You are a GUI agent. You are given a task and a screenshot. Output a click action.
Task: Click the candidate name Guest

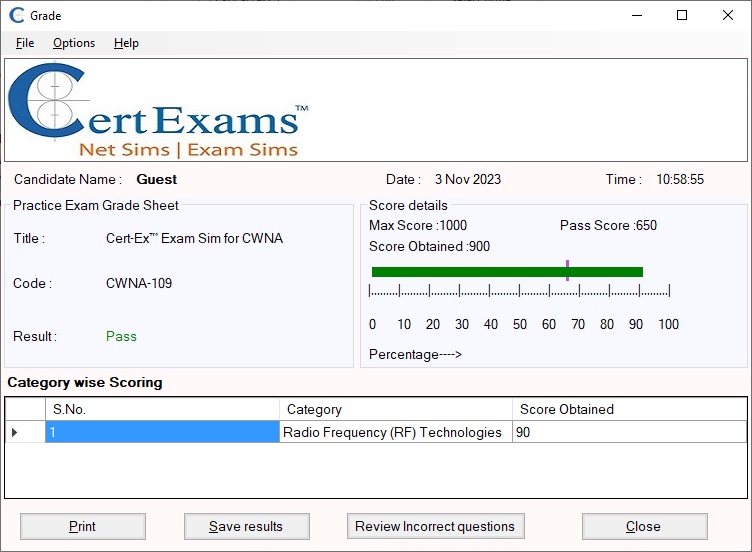pos(156,179)
